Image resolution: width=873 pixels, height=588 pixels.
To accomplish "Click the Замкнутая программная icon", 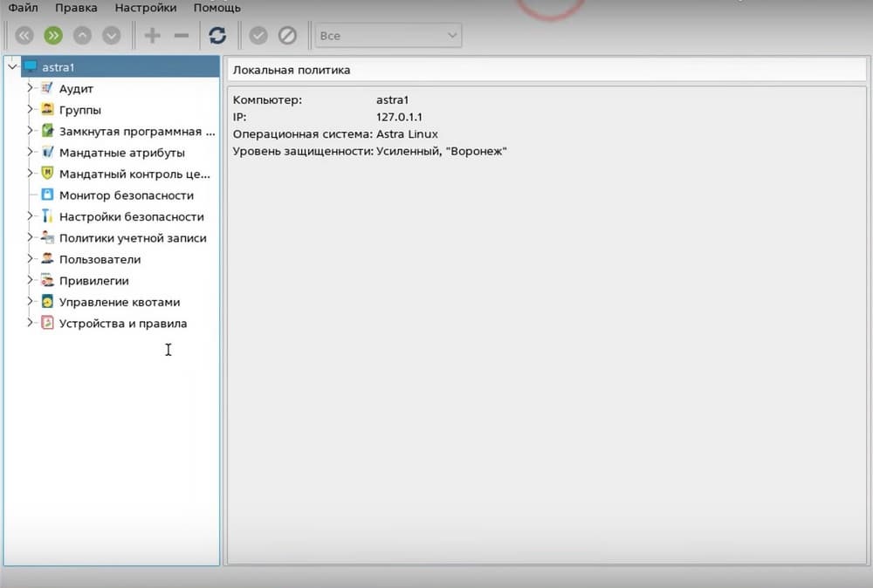I will (47, 131).
